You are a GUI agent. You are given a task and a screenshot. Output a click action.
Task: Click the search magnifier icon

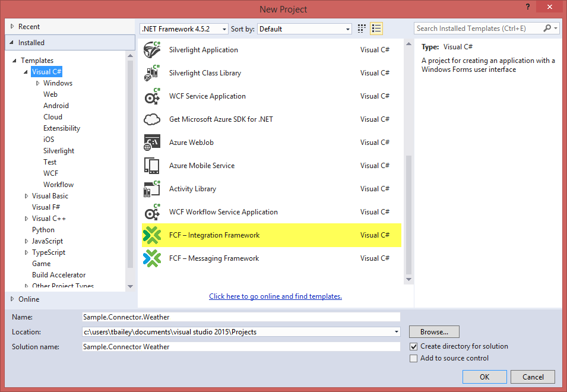point(547,28)
